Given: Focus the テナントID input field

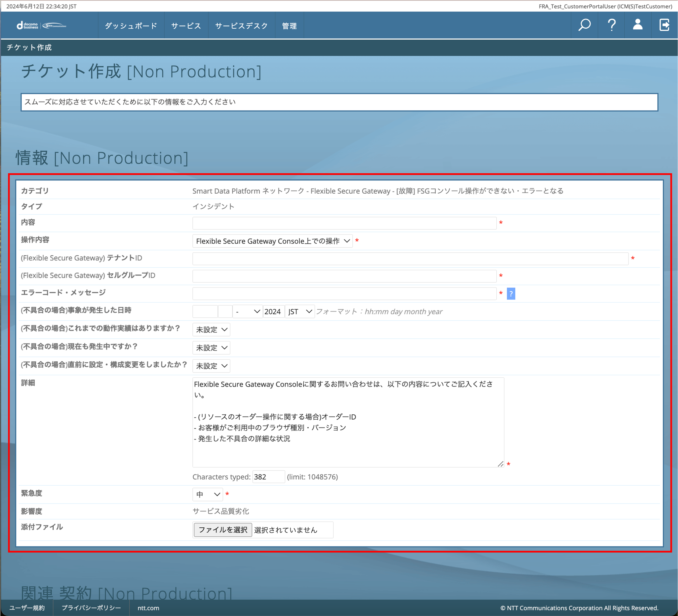Looking at the screenshot, I should [x=410, y=259].
